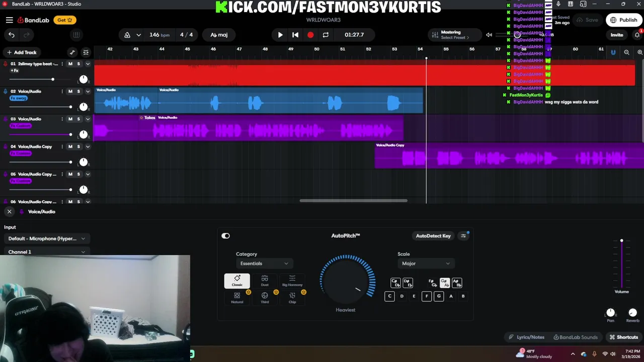Open track 04 three-dot options
644x362 pixels.
pos(62,147)
